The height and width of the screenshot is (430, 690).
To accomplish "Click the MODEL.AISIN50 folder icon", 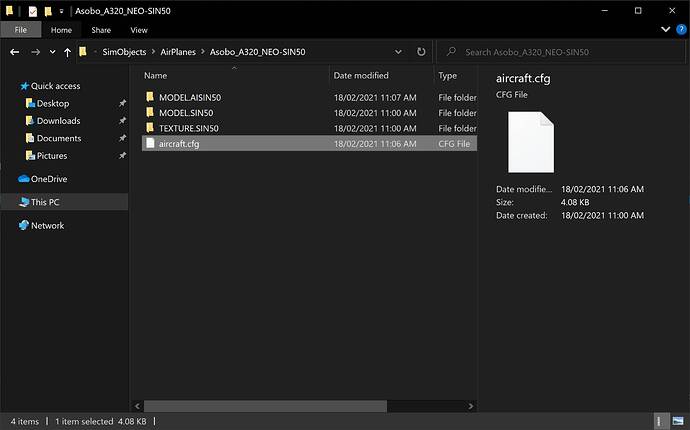I will (x=150, y=97).
